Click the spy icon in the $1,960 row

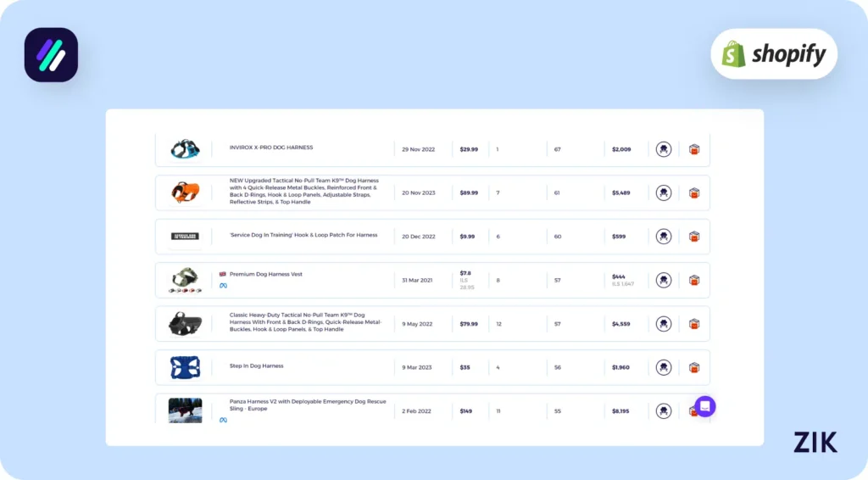pyautogui.click(x=664, y=367)
